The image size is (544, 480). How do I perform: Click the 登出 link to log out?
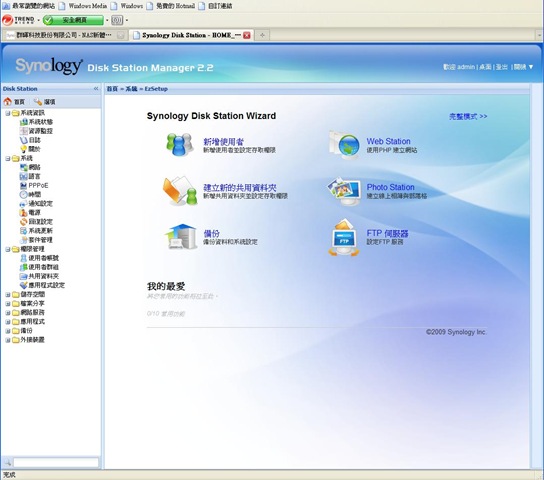pyautogui.click(x=501, y=67)
